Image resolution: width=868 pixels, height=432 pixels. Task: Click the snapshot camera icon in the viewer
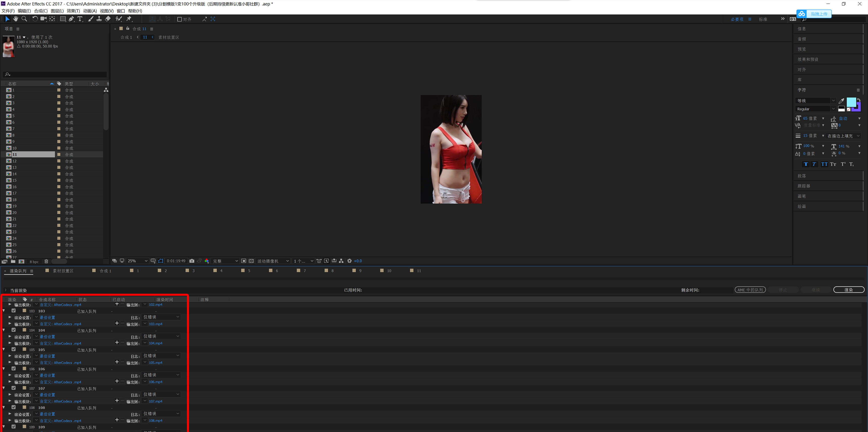tap(192, 261)
